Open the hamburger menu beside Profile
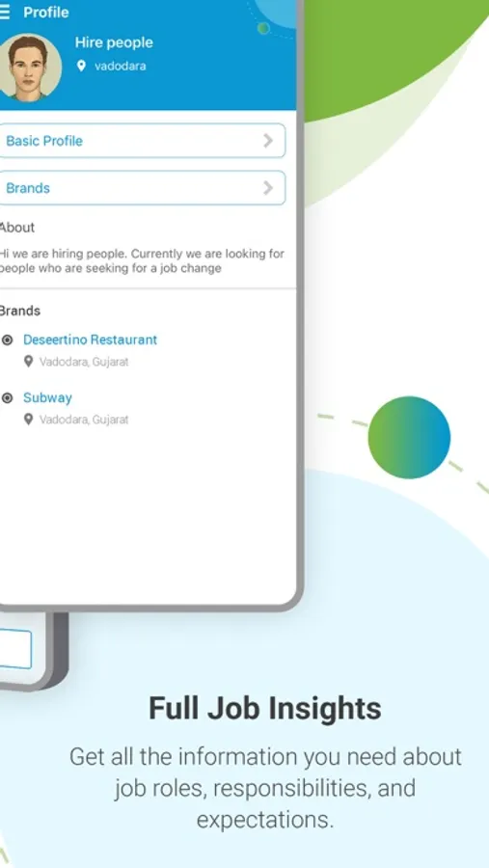This screenshot has width=489, height=868. [x=5, y=13]
